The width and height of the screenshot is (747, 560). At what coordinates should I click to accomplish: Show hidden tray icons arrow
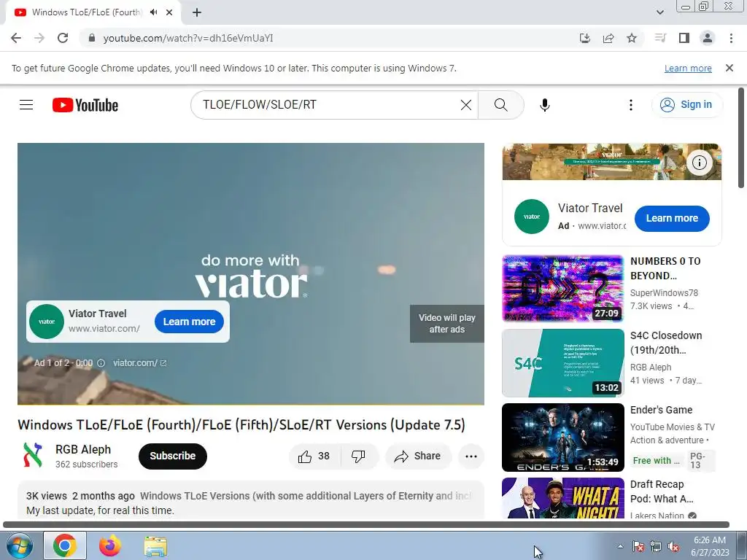(620, 546)
